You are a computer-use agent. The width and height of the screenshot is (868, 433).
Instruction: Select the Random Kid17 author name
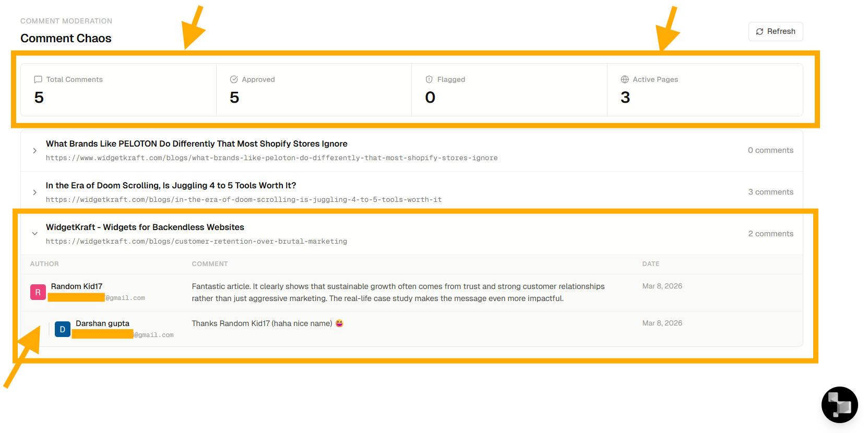77,286
